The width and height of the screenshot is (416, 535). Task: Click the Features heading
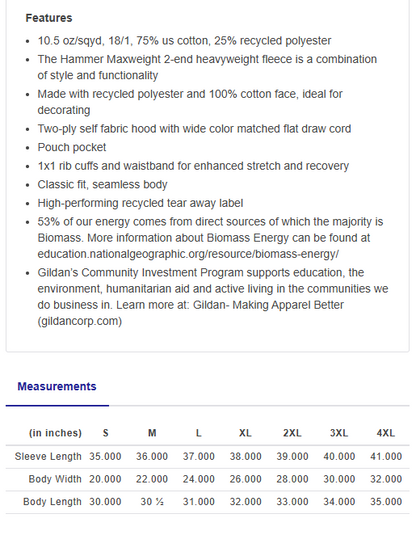tap(49, 18)
